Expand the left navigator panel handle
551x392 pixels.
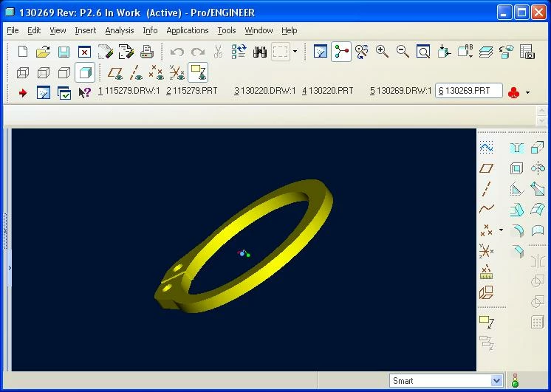(x=10, y=268)
